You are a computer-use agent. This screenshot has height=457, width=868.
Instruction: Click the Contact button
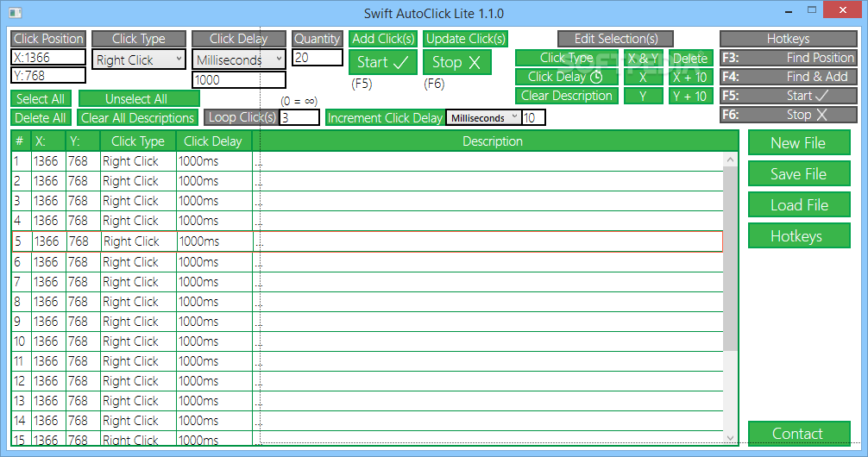click(799, 433)
